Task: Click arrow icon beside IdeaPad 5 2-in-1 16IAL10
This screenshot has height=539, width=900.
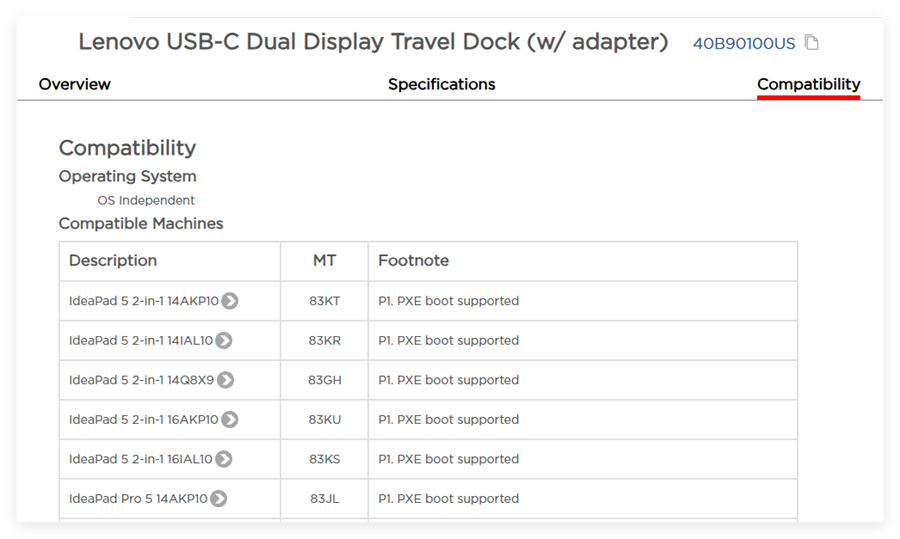Action: [x=224, y=459]
